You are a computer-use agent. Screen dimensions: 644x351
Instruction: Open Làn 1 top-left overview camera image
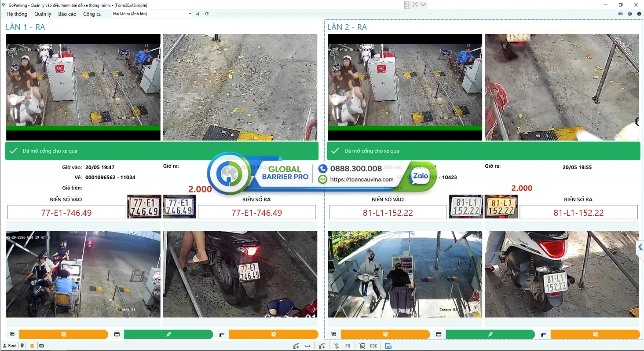83,87
